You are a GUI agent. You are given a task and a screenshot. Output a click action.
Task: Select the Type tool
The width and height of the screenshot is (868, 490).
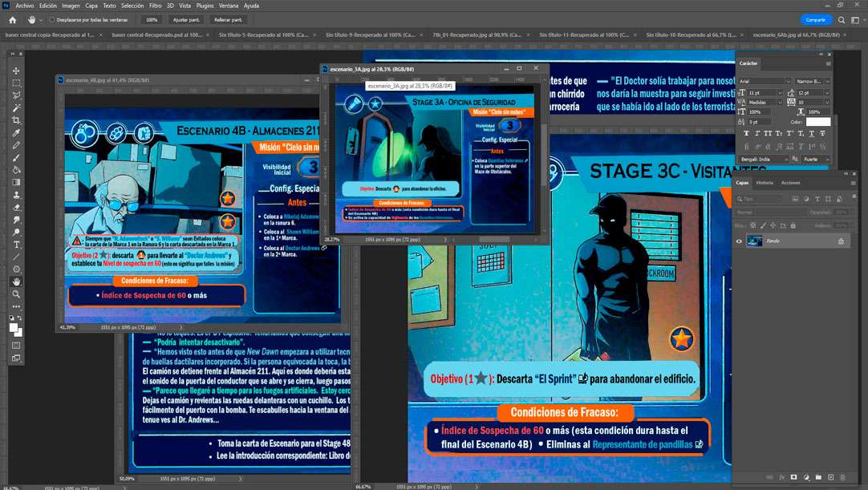tap(16, 244)
